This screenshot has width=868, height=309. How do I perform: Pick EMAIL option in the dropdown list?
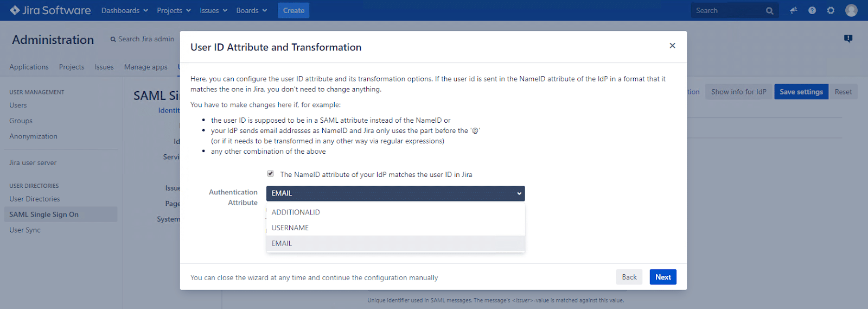pos(282,243)
